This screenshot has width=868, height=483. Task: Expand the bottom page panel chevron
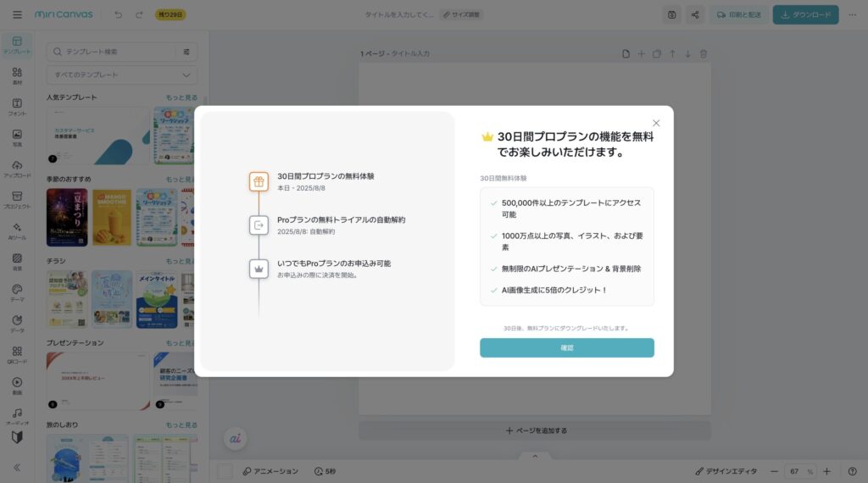[x=535, y=456]
